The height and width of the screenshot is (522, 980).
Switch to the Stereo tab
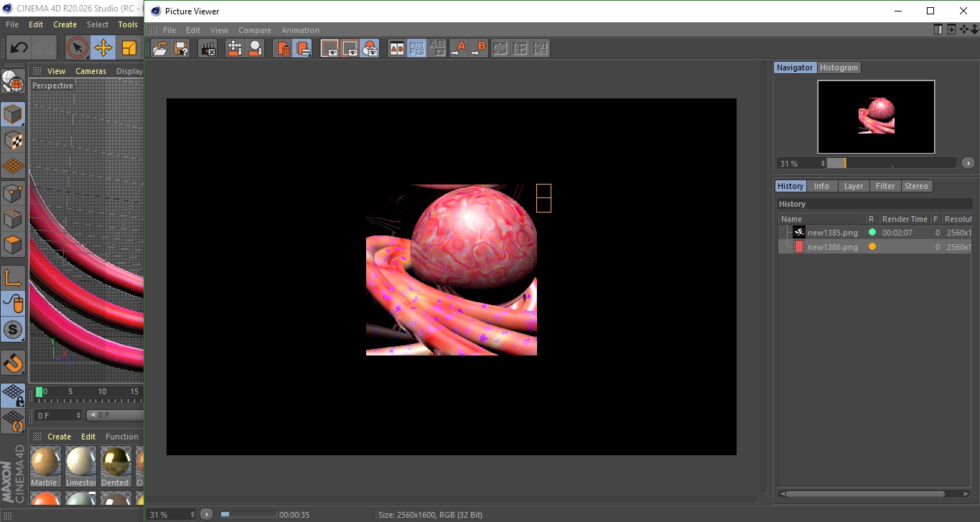[x=916, y=186]
